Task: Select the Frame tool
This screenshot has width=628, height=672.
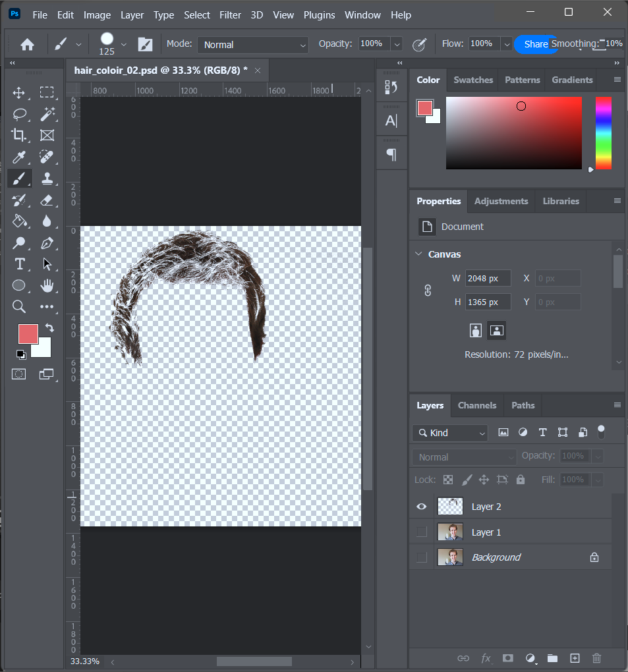Action: tap(47, 136)
